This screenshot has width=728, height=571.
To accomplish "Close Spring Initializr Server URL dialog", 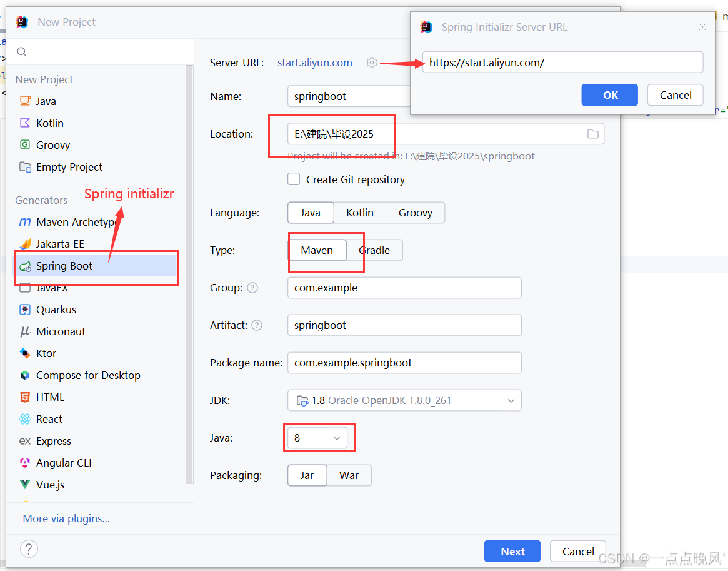I will tap(702, 27).
